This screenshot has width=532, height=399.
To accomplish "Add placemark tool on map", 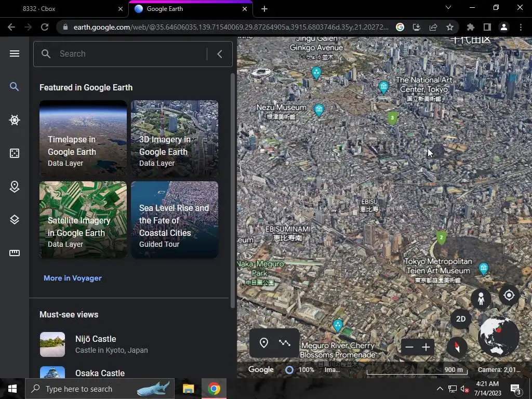I will tap(263, 343).
